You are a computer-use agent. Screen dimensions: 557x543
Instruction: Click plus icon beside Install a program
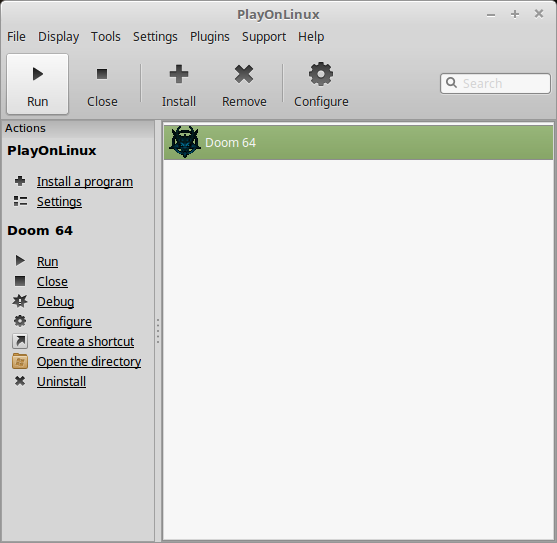[x=20, y=181]
